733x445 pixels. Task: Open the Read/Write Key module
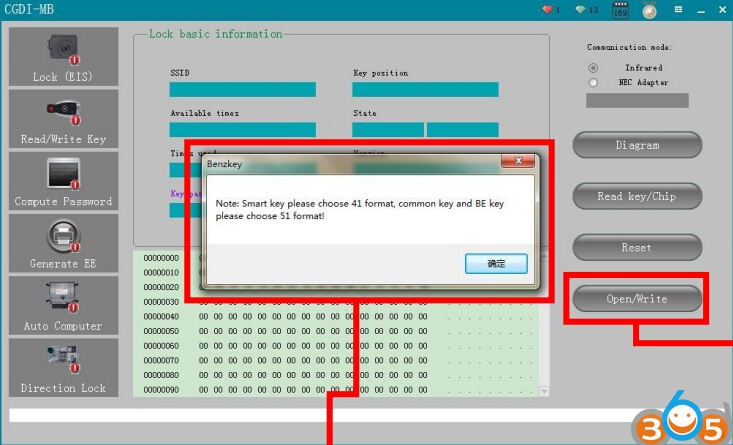63,119
